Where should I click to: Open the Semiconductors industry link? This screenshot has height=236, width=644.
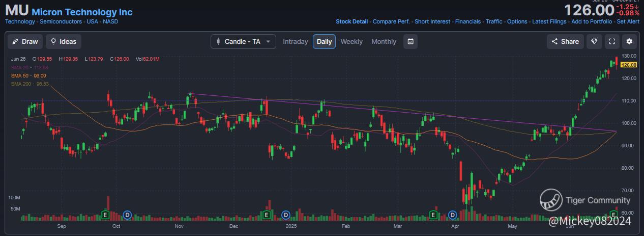pos(61,21)
